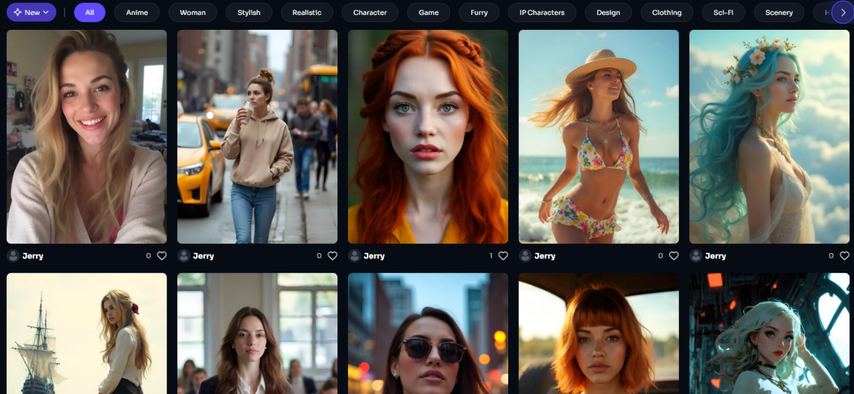
Task: Open the teal-haired flower crown thumbnail
Action: [769, 137]
